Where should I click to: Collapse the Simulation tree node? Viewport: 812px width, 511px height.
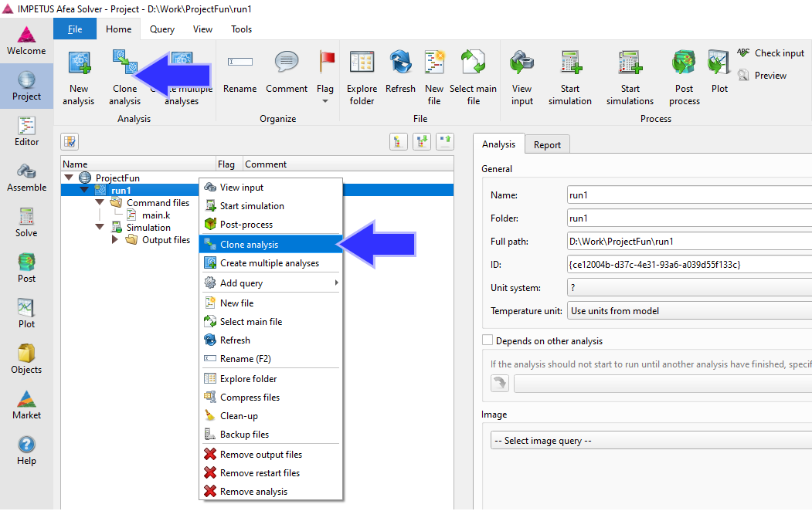100,226
